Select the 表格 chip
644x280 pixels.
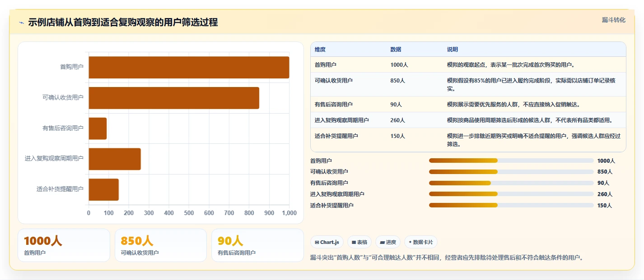(x=359, y=242)
